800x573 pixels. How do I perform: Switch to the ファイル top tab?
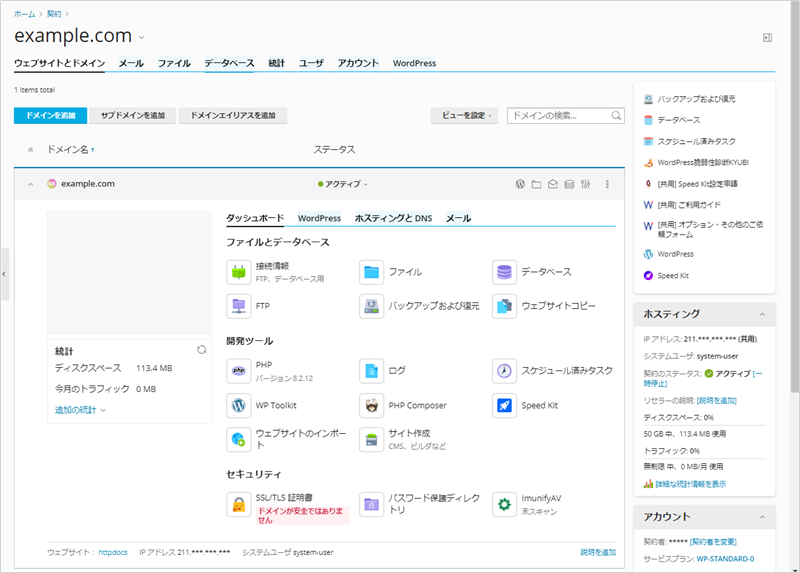point(174,63)
